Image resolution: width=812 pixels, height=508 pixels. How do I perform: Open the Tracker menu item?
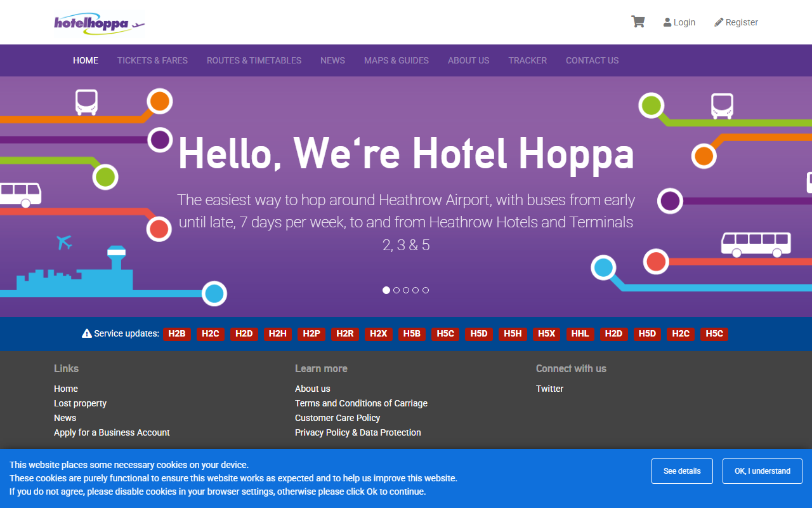527,60
